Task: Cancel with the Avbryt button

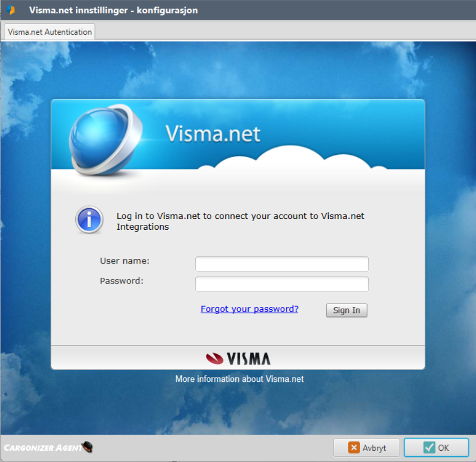Action: click(x=367, y=448)
